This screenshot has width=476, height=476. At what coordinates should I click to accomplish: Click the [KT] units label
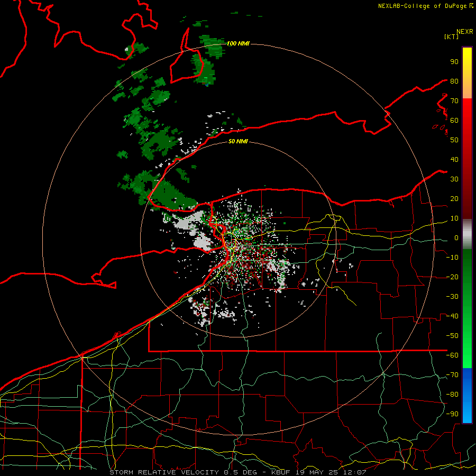tap(452, 37)
